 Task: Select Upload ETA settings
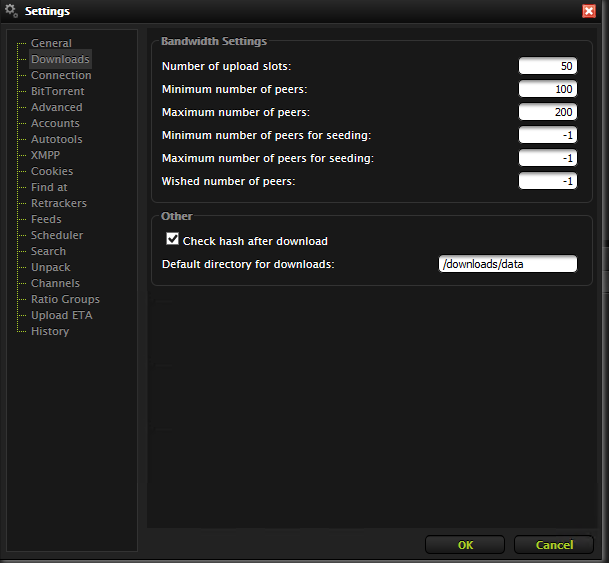tap(62, 315)
